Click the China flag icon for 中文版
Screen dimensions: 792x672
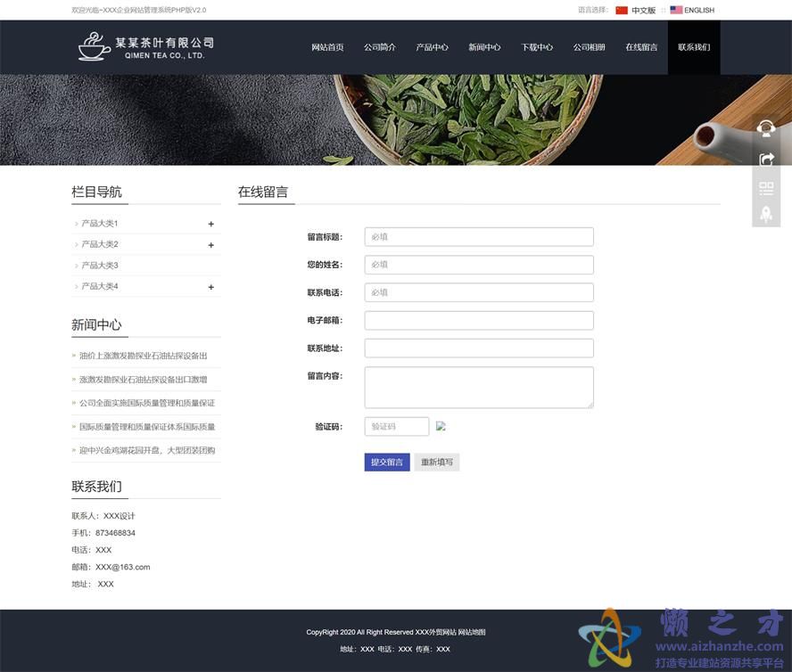click(x=622, y=10)
